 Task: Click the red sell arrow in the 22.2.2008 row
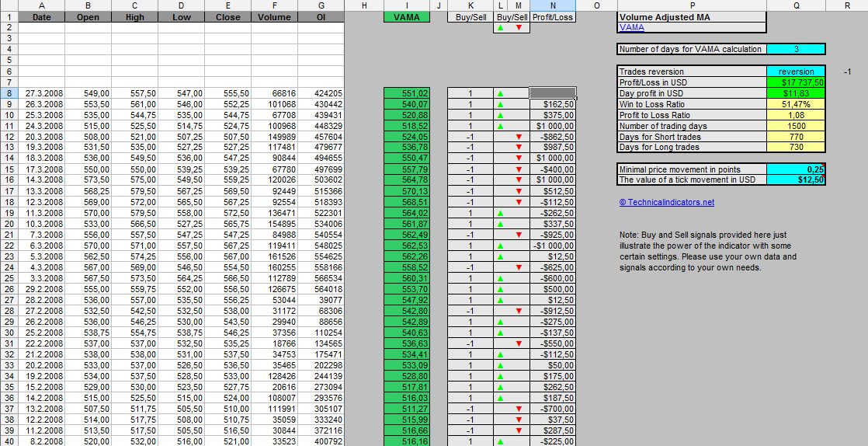tap(519, 343)
